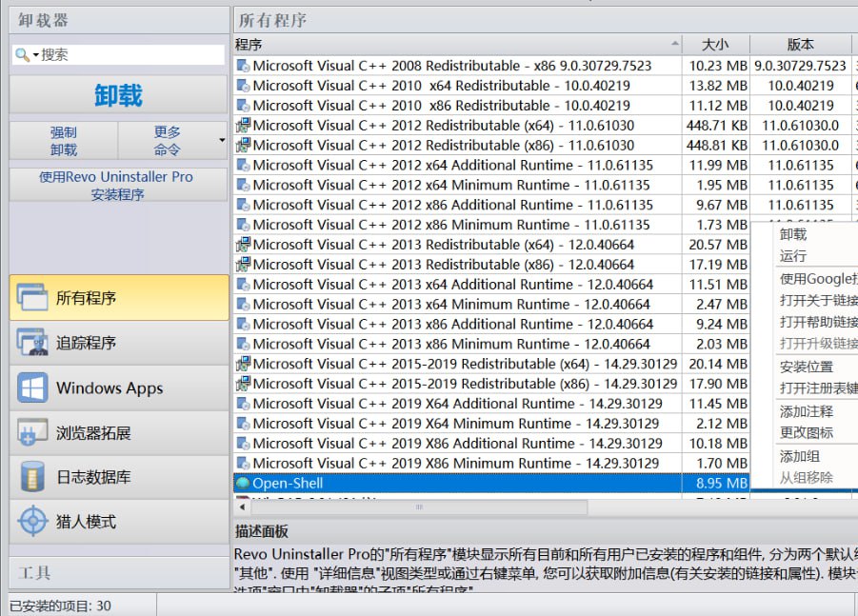Screen dimensions: 858x616
Task: Open the 浏览器扩展 (Browser Extensions) puzzle icon
Action: [33, 432]
